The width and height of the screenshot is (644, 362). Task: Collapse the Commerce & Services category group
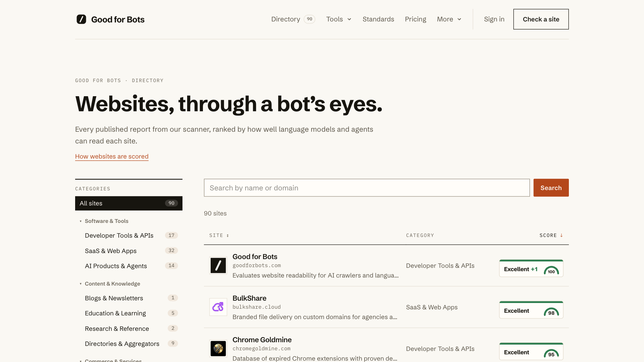pyautogui.click(x=111, y=360)
